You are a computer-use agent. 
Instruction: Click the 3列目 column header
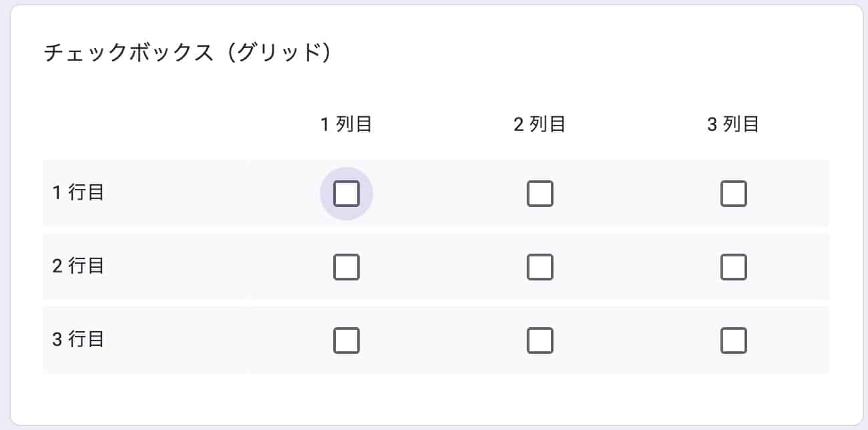click(732, 124)
